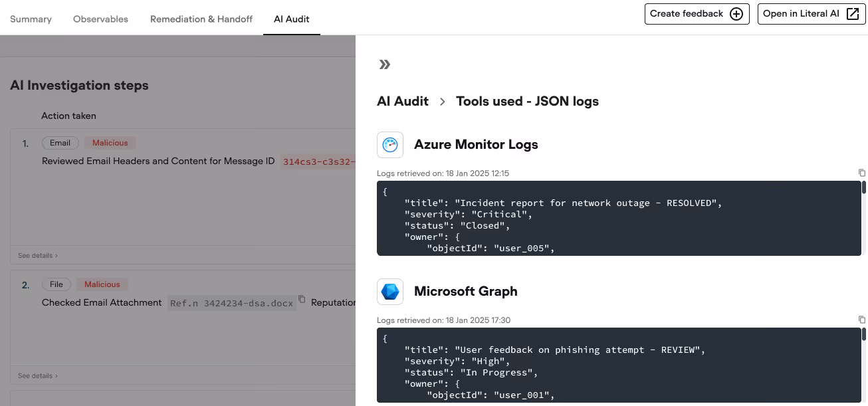Screen dimensions: 868x406
Task: Click the chevron separator in breadcrumb
Action: click(x=443, y=102)
